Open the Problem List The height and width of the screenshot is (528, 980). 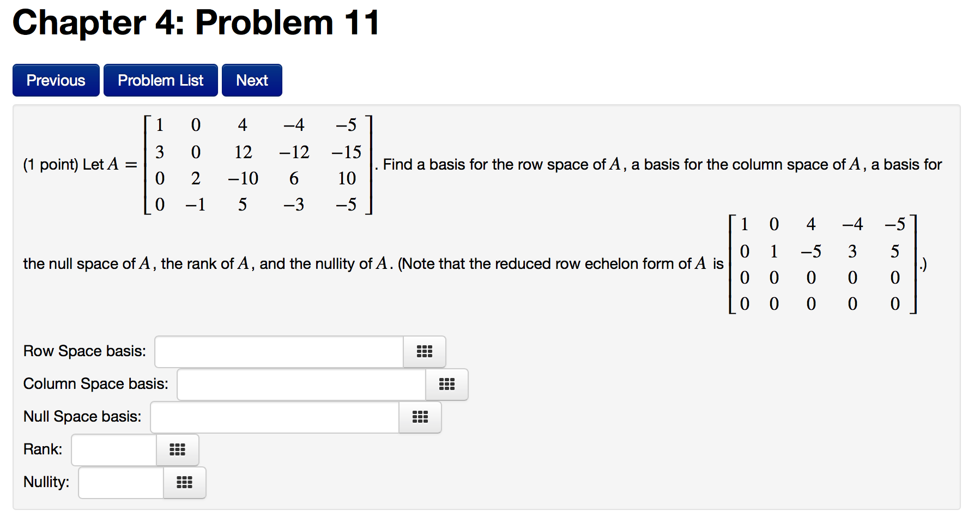point(161,80)
